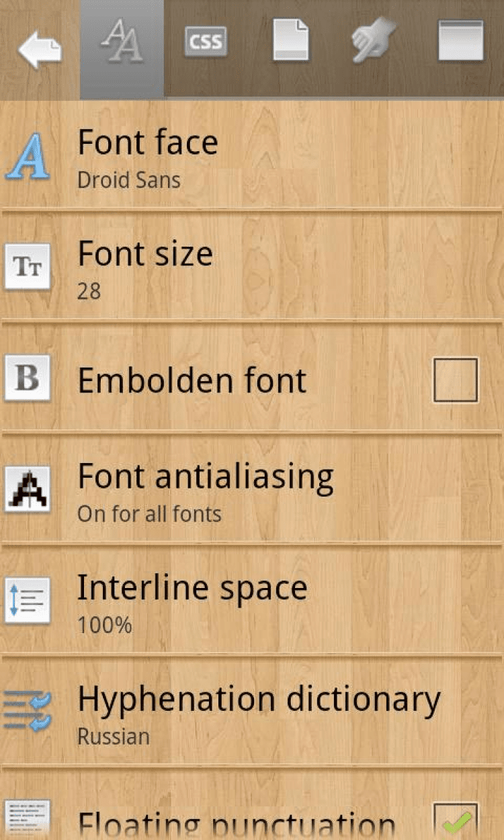Tap the Embolden font label
The image size is (504, 840).
click(x=192, y=380)
